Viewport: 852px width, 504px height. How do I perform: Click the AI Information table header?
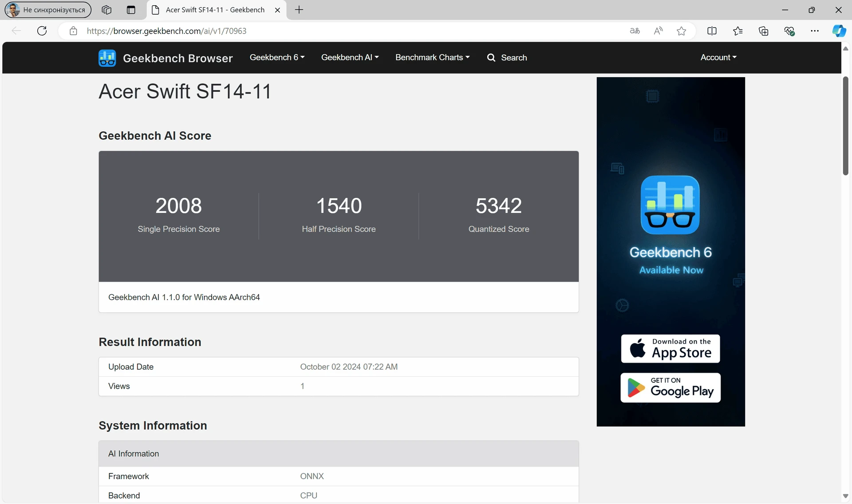pyautogui.click(x=339, y=453)
